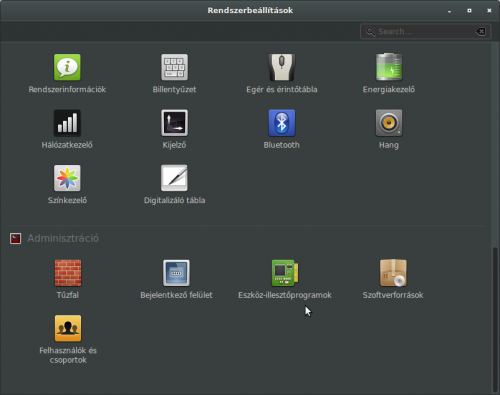Open the Energiakezelő battery icon

(389, 67)
